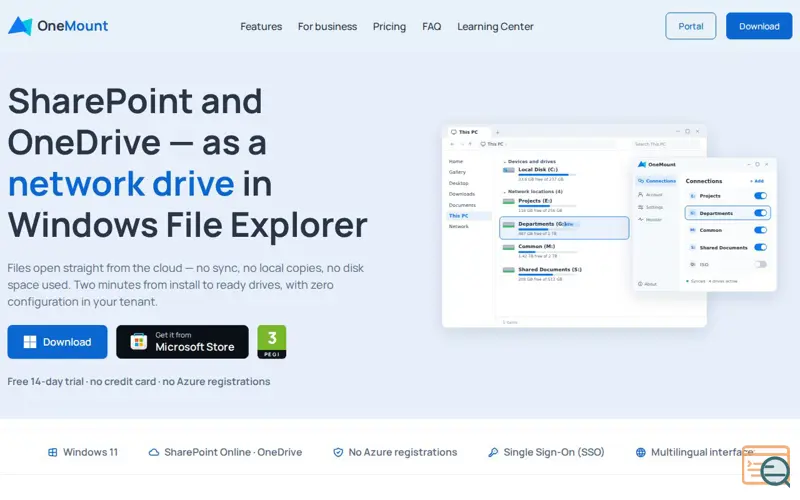Toggle the Projects connection switch
This screenshot has height=500, width=800.
[760, 196]
